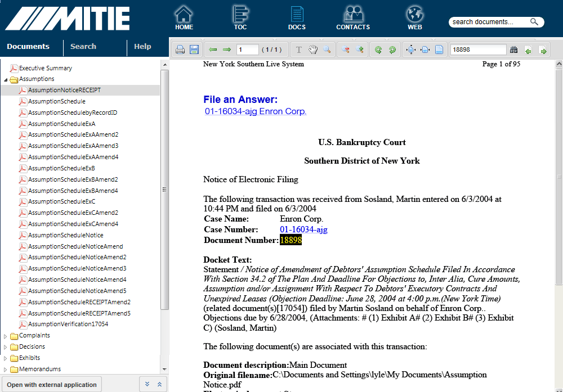Click the double-up collapse all button
The height and width of the screenshot is (392, 563).
[x=159, y=384]
